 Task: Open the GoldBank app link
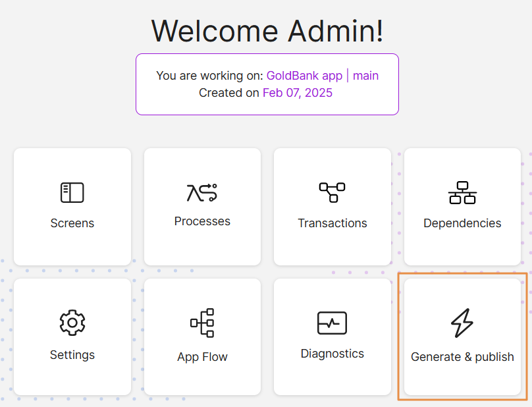304,76
